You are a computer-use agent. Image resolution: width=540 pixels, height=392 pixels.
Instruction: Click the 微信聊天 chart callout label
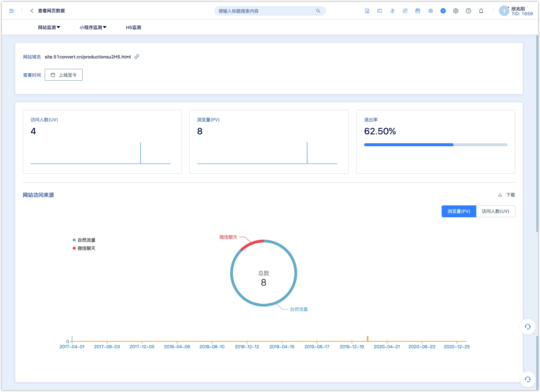pyautogui.click(x=228, y=237)
